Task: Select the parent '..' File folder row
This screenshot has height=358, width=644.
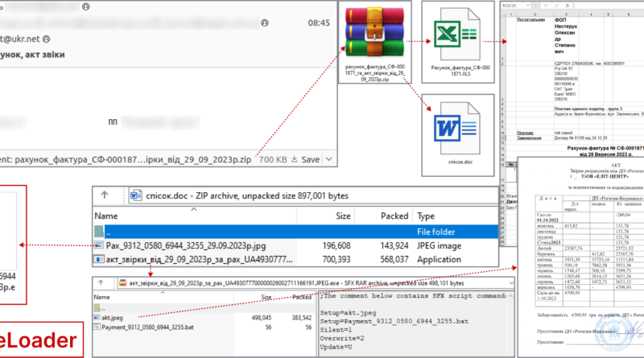Action: pos(295,232)
